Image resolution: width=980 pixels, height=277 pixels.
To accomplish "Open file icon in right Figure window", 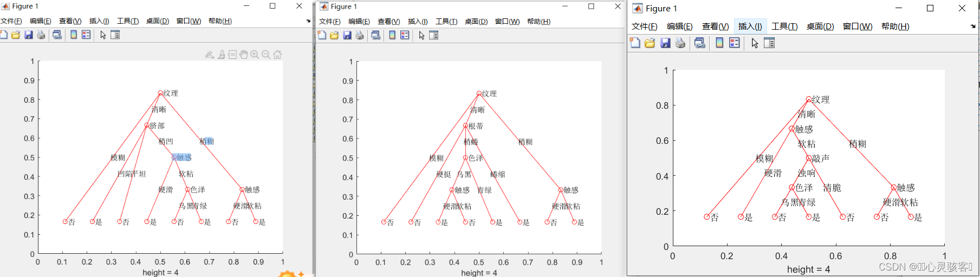I will click(x=650, y=43).
